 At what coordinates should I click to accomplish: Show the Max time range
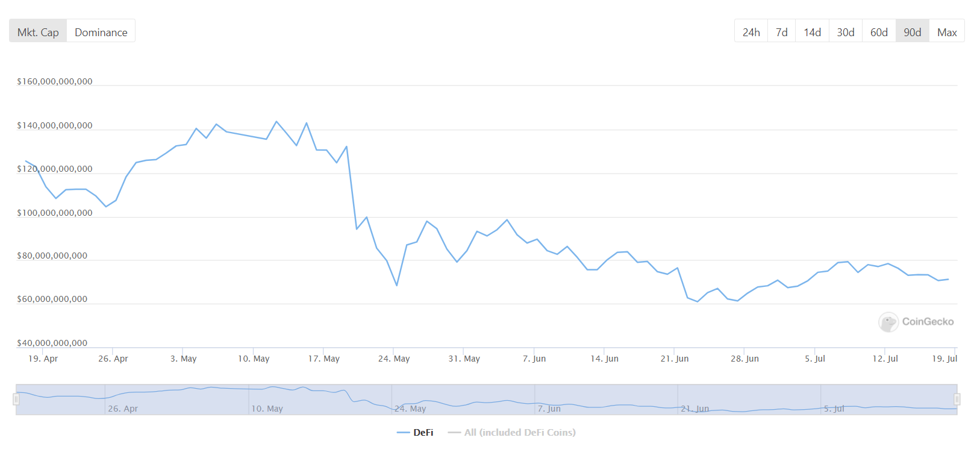point(947,32)
